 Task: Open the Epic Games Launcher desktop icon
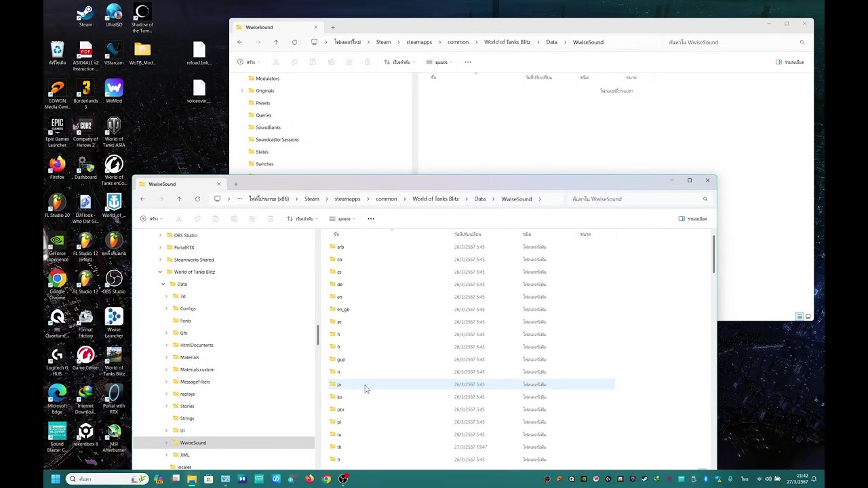57,133
